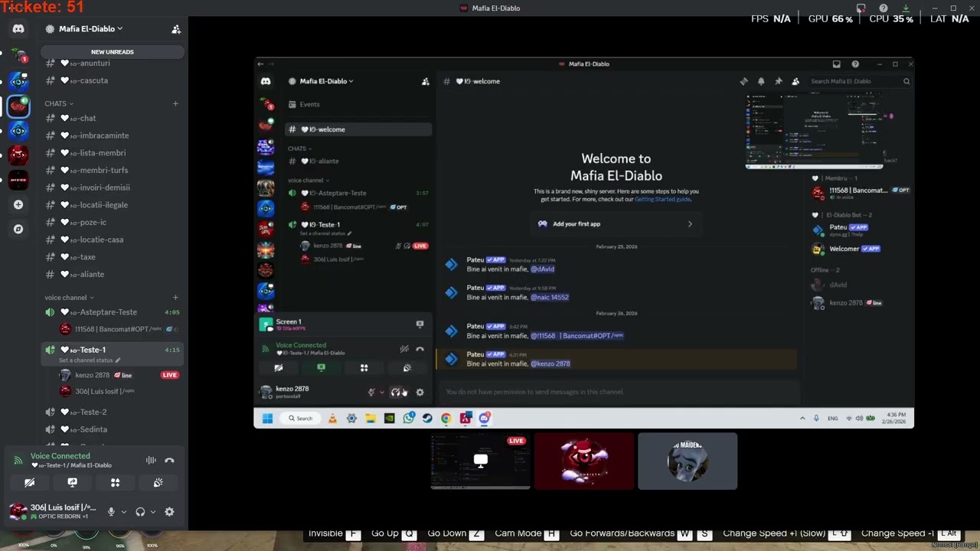Open the anunturi channel
The image size is (980, 551).
click(112, 64)
